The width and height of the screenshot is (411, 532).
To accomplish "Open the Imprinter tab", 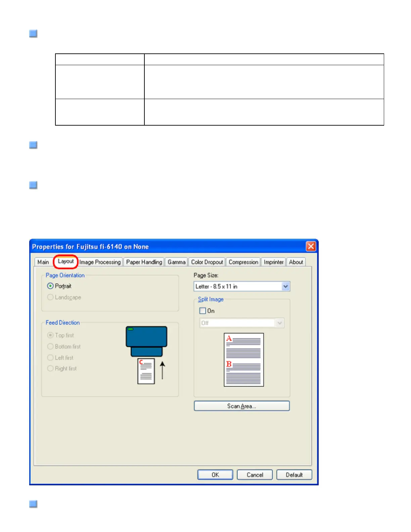I will tap(274, 262).
